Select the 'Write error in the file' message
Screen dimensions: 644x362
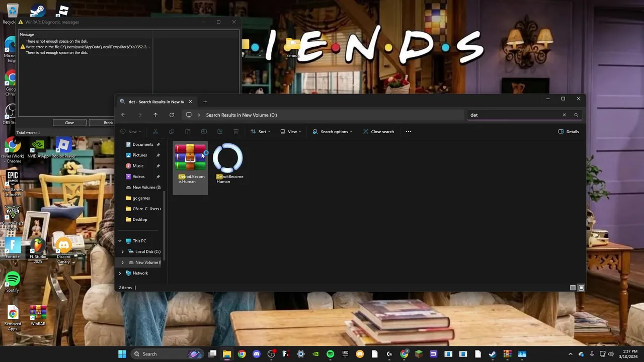[86, 47]
